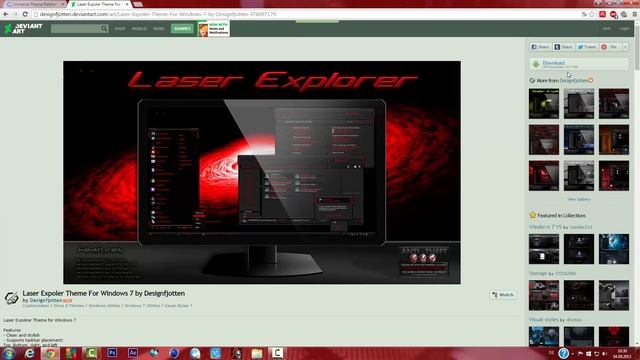Open the orange-toned thumbnail in More from Designfjotten

click(614, 140)
